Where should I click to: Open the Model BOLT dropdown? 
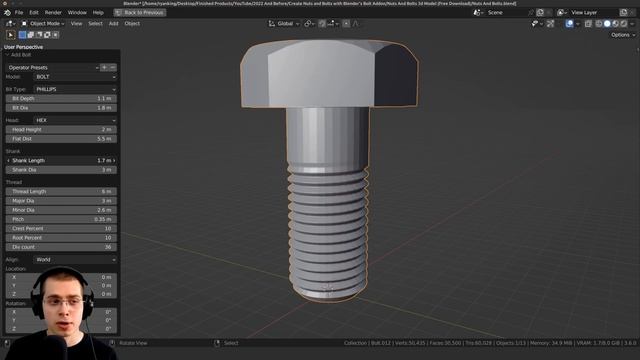click(x=75, y=77)
